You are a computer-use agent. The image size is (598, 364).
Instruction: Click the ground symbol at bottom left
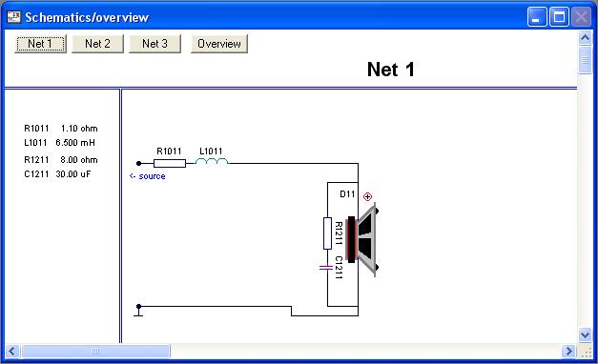(138, 311)
